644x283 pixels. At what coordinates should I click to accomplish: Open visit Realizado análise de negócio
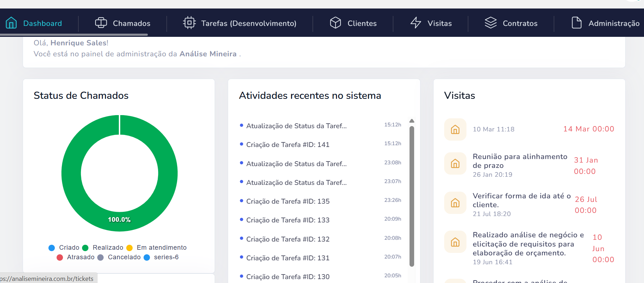[x=528, y=244]
